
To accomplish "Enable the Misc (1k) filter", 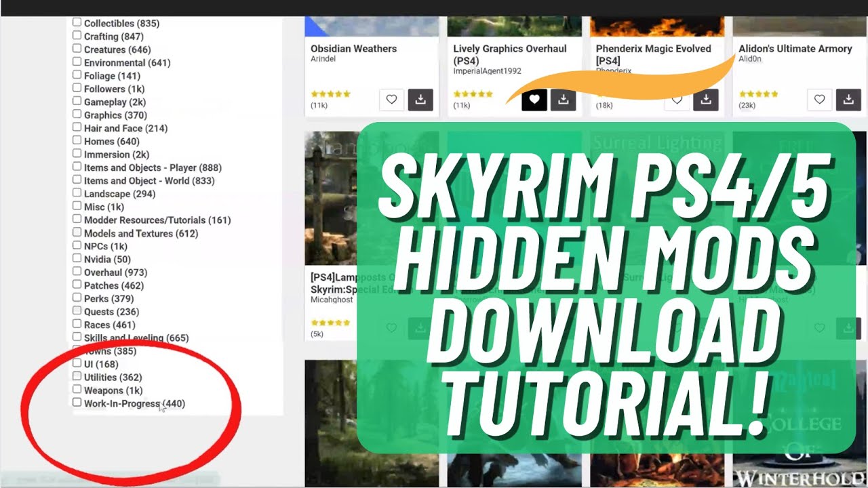I will (77, 206).
